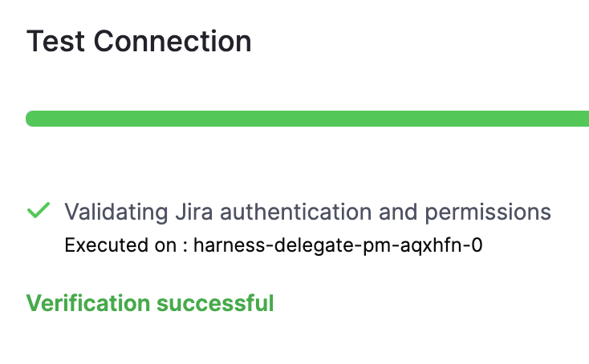Select the Validating Jira authentication step text
This screenshot has width=589, height=364.
tap(307, 212)
